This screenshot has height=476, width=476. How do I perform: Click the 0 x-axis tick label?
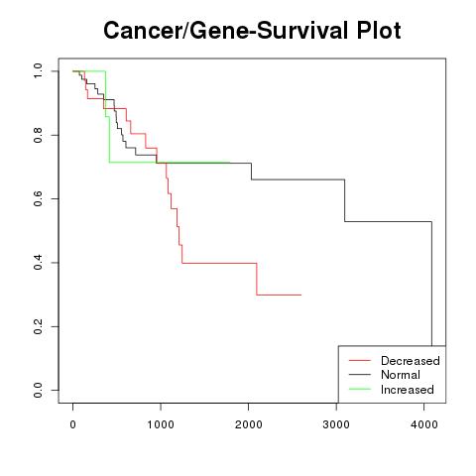point(73,424)
